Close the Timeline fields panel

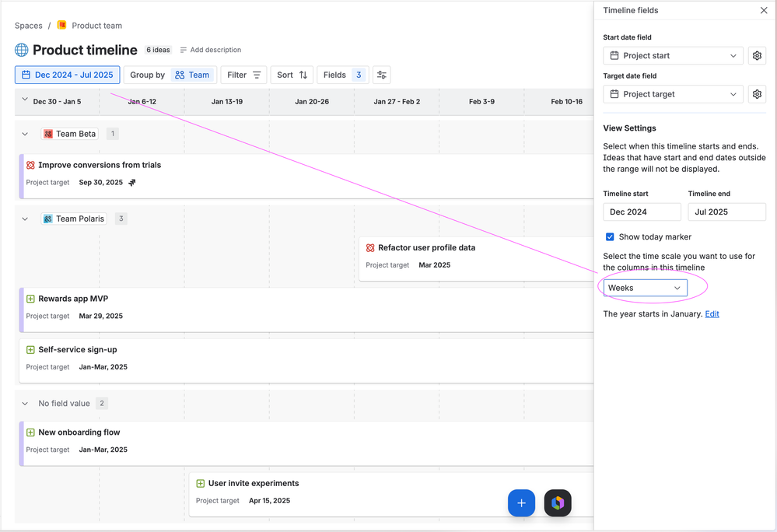click(x=764, y=10)
